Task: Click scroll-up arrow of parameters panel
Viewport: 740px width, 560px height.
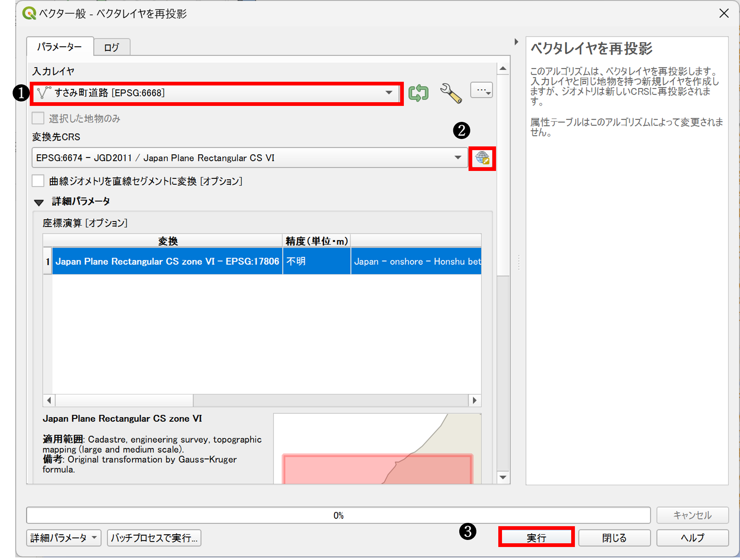Action: (503, 69)
